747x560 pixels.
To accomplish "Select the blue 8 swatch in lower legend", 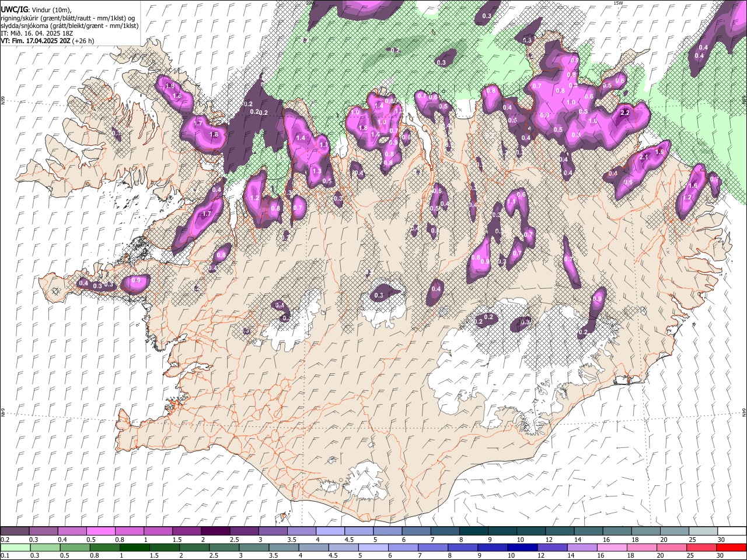I will [463, 547].
